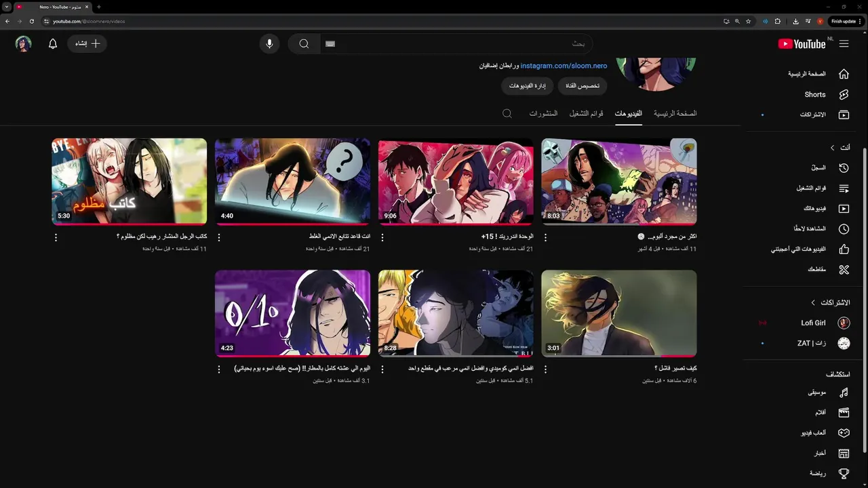Open options menu for 8:03 video
The image size is (868, 488).
tap(546, 238)
